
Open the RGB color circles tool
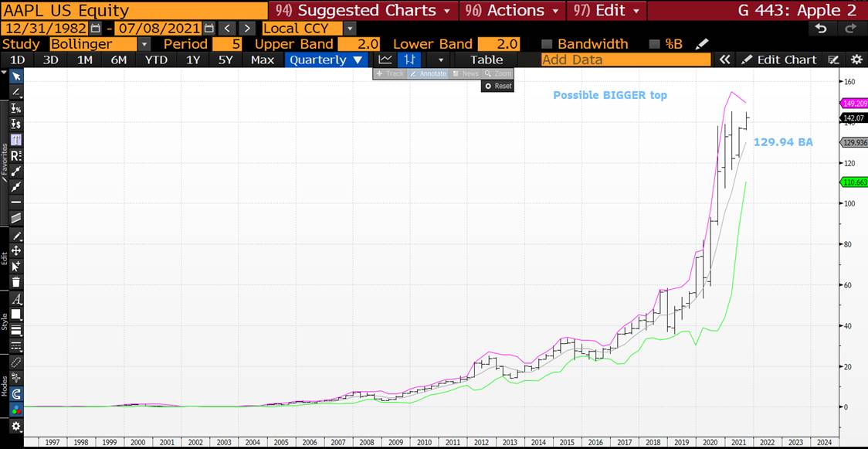(16, 410)
